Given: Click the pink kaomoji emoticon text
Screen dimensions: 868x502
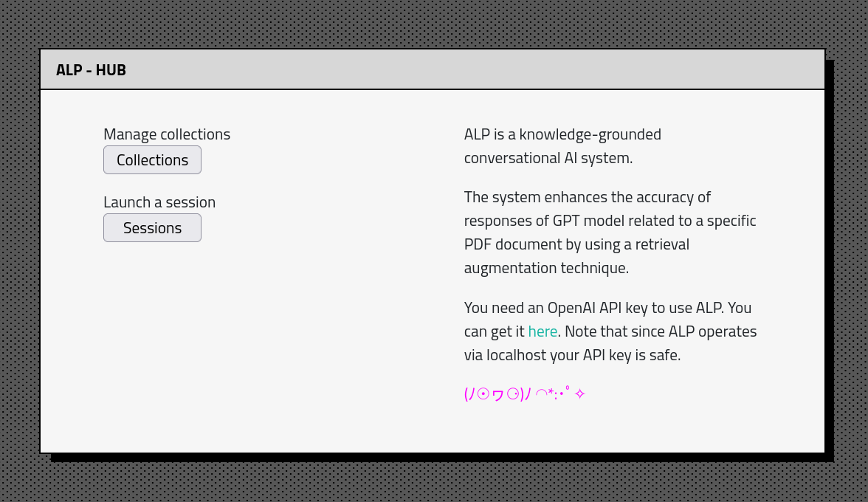Looking at the screenshot, I should 517,393.
